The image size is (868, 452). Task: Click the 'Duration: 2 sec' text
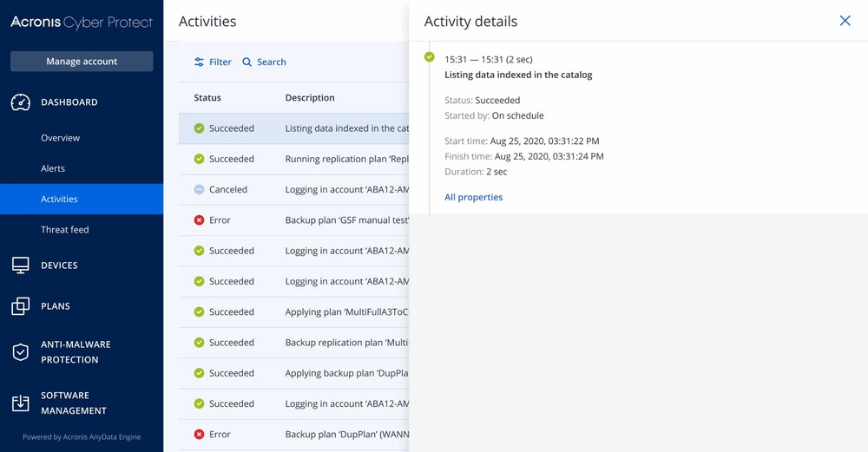476,172
